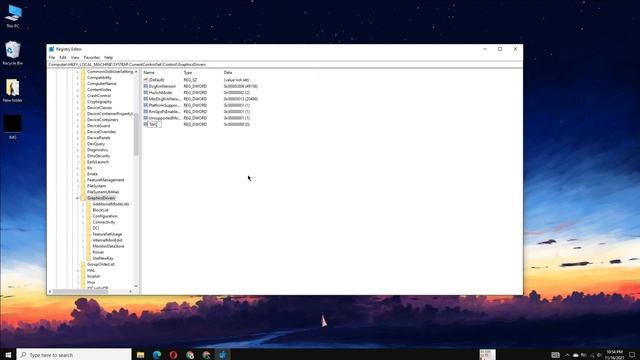The image size is (640, 360).
Task: Open the Windows Start menu
Action: (8, 355)
